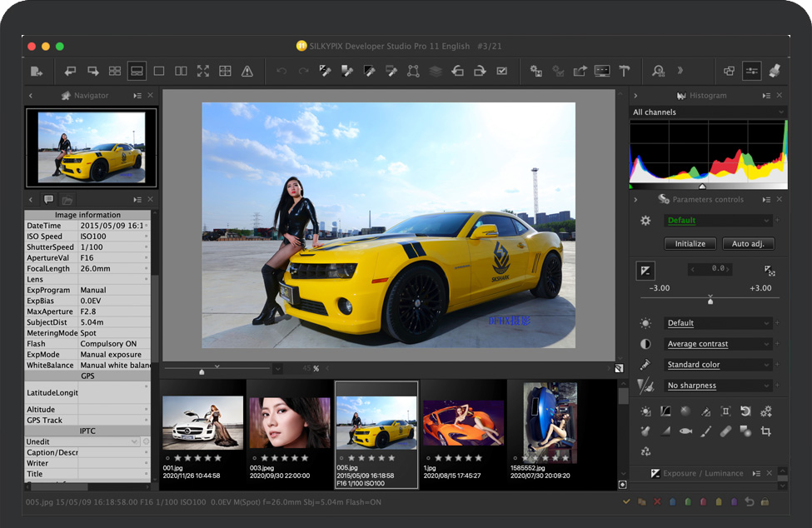Image resolution: width=812 pixels, height=528 pixels.
Task: Open the Average contrast dropdown
Action: 719,344
